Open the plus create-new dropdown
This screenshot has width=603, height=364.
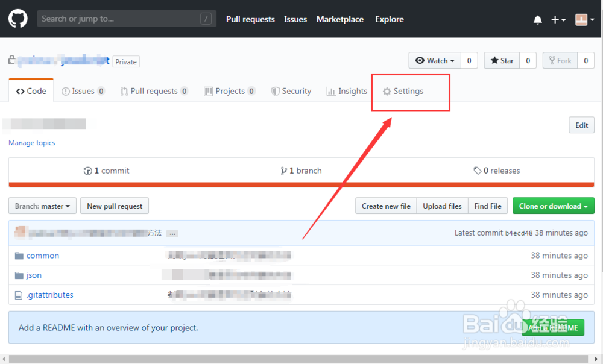[x=558, y=20]
